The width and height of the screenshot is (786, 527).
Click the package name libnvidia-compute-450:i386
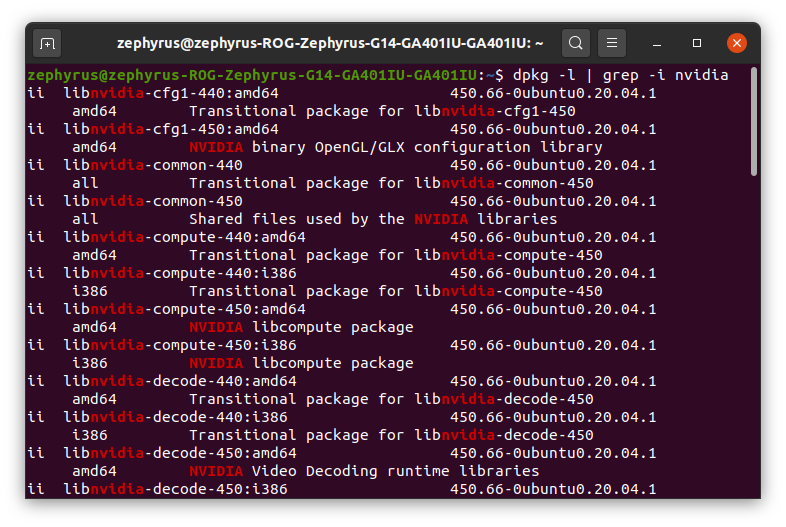pos(180,345)
